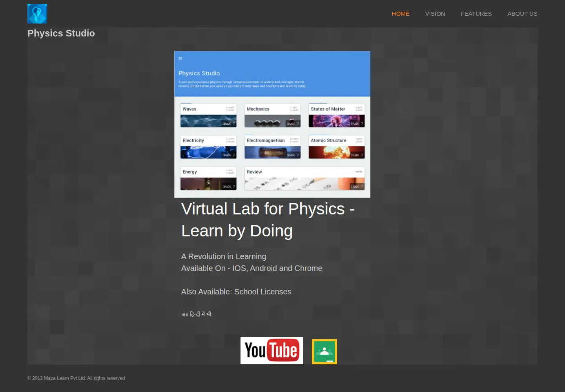Click the Physics Studio site title
Viewport: 565px width, 392px height.
click(61, 33)
